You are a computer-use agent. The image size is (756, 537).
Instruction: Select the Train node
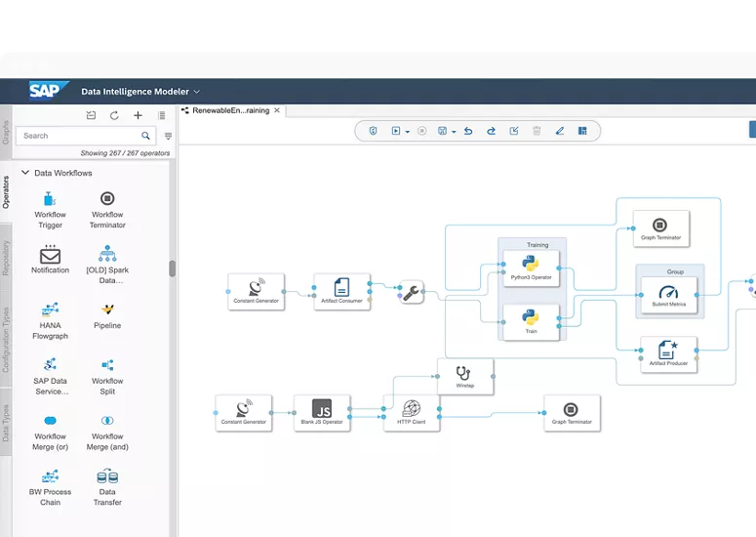pos(531,322)
